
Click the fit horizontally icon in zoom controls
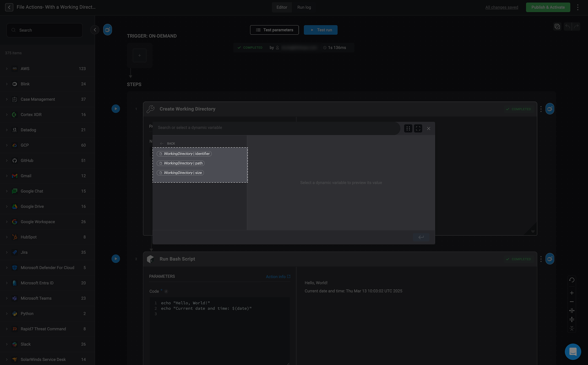pyautogui.click(x=572, y=311)
